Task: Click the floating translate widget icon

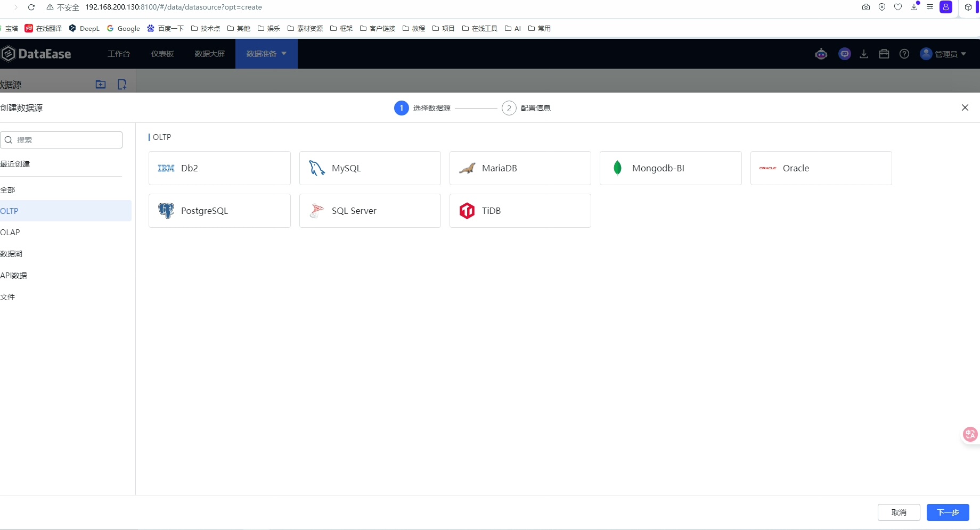Action: click(x=970, y=434)
